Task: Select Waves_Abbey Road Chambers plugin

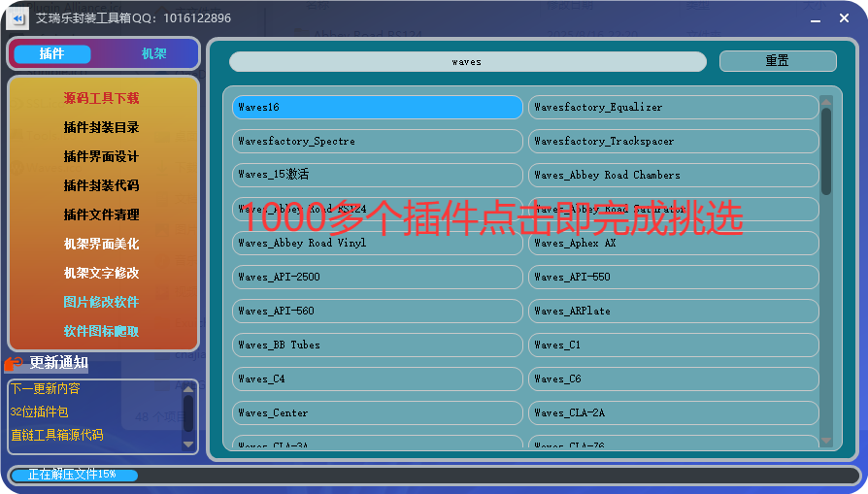Action: coord(673,175)
